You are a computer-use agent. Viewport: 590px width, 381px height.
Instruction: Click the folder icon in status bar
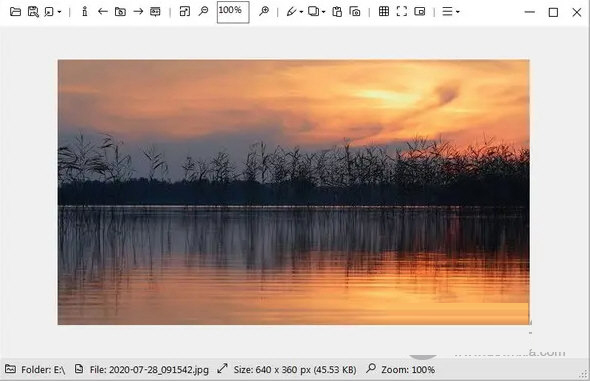coord(11,369)
